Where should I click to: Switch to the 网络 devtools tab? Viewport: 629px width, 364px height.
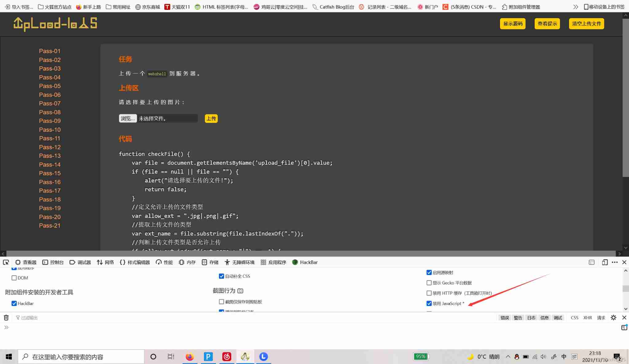pyautogui.click(x=105, y=262)
